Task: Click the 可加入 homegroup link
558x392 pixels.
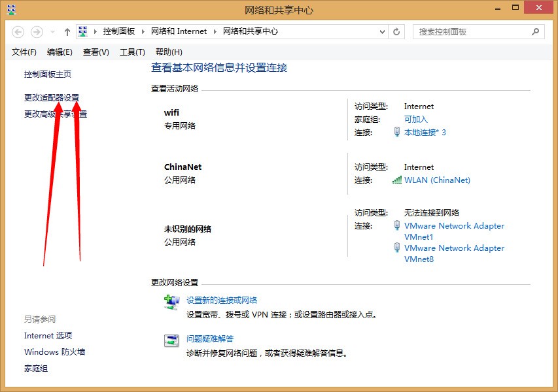Action: click(415, 120)
